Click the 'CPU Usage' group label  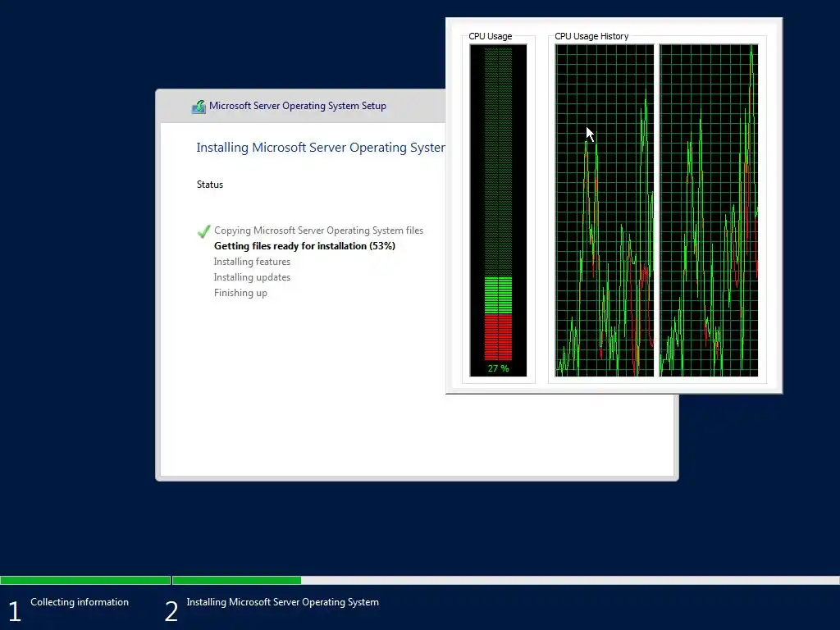(491, 36)
